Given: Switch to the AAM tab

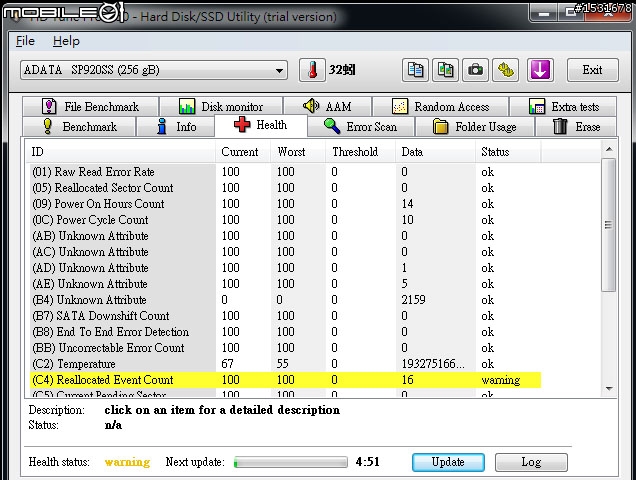Looking at the screenshot, I should [327, 107].
